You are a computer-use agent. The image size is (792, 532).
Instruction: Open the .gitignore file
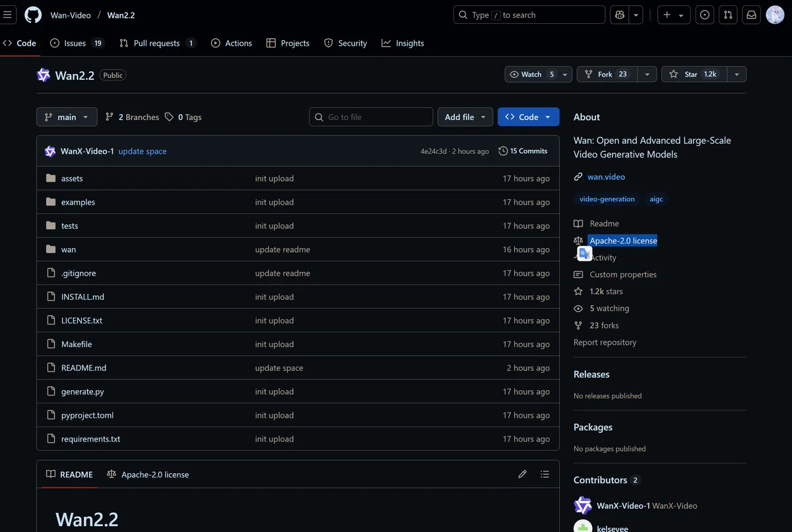[79, 273]
